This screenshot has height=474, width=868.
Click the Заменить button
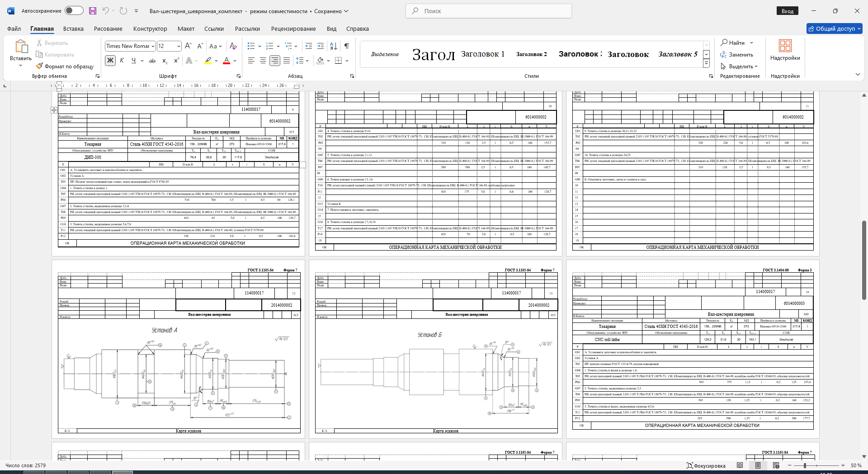[737, 55]
